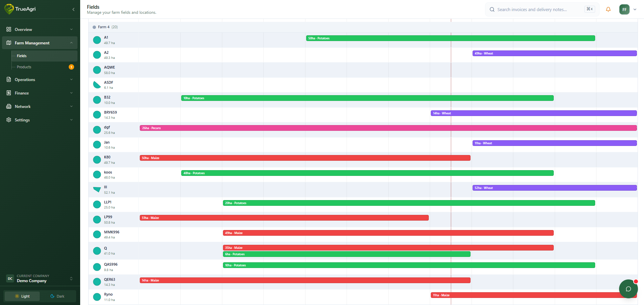Open the koos 48ha Potatoes bar
This screenshot has width=644, height=305.
tap(367, 173)
